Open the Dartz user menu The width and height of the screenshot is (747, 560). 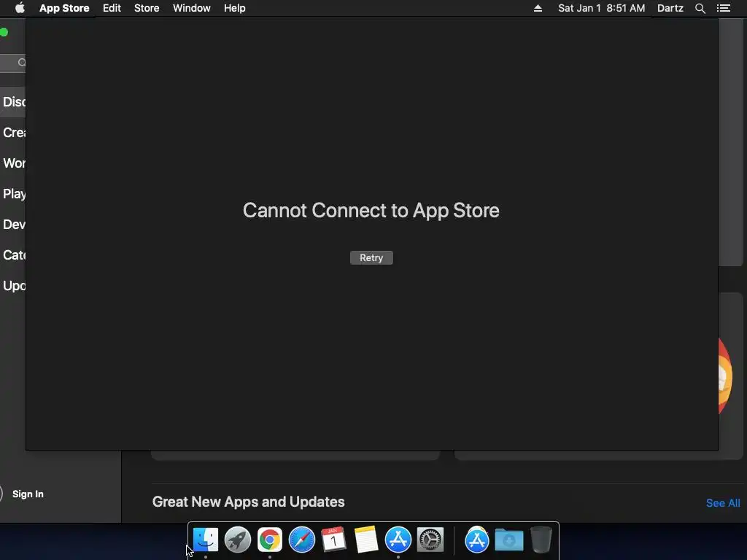[x=670, y=8]
